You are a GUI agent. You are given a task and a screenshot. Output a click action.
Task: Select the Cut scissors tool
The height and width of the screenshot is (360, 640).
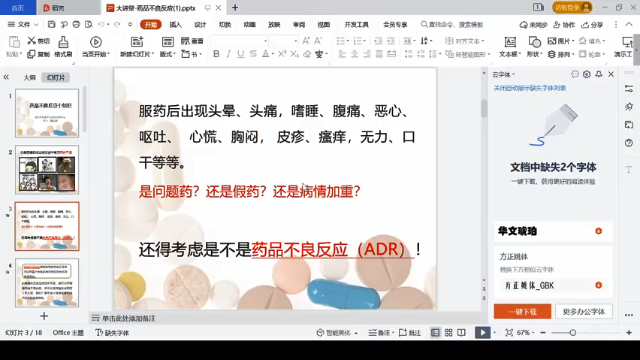pos(38,41)
